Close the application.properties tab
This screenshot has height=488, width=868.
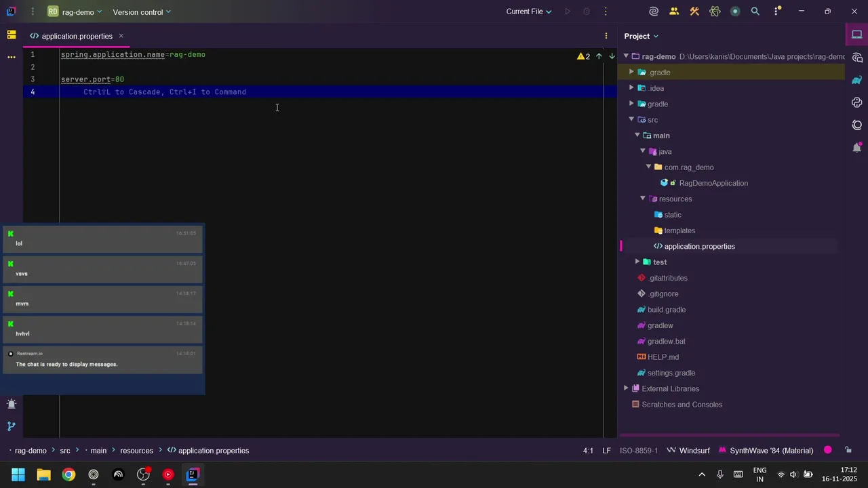[x=121, y=36]
